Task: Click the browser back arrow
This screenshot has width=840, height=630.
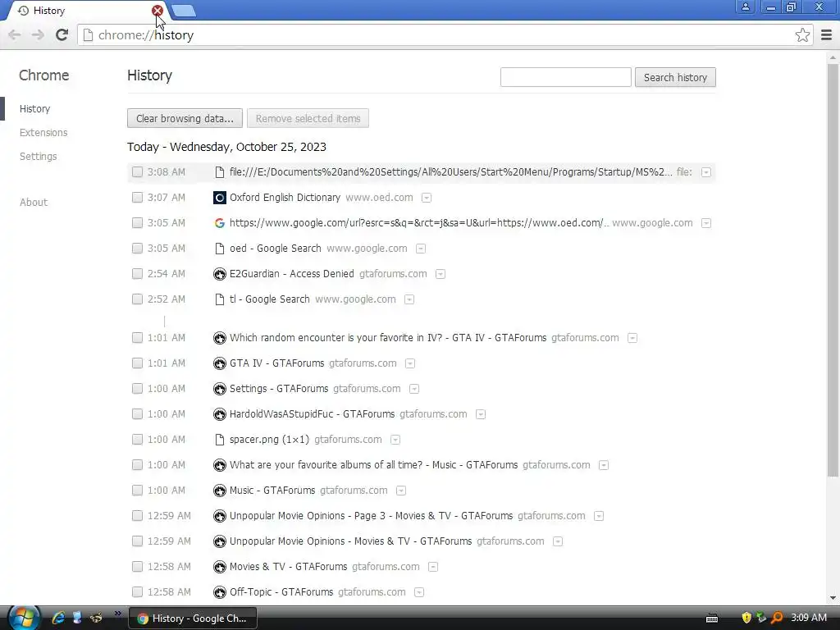Action: tap(15, 35)
